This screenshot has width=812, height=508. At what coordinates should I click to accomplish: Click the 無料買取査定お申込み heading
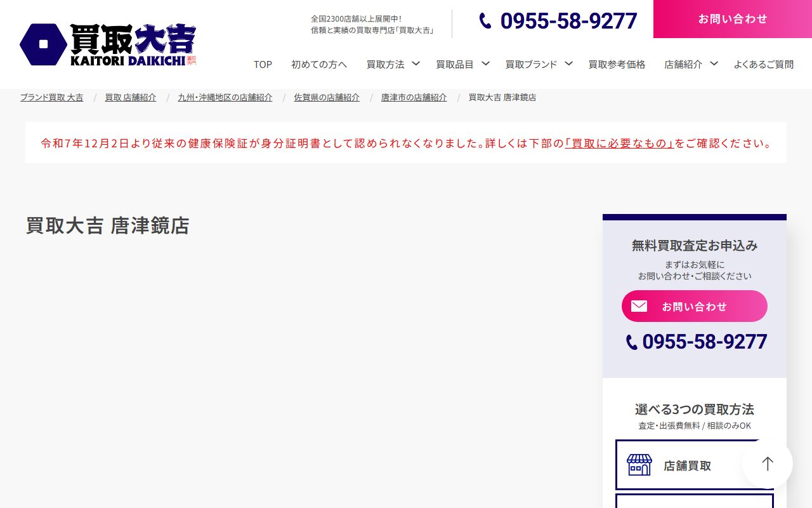[695, 245]
